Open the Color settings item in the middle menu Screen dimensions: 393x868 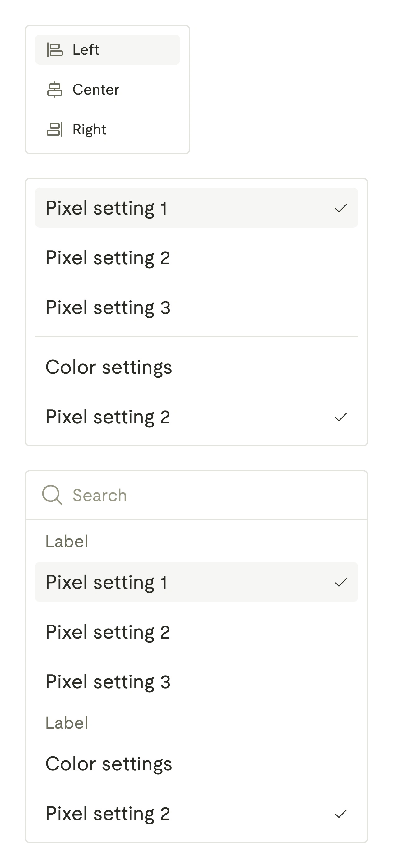pyautogui.click(x=109, y=367)
